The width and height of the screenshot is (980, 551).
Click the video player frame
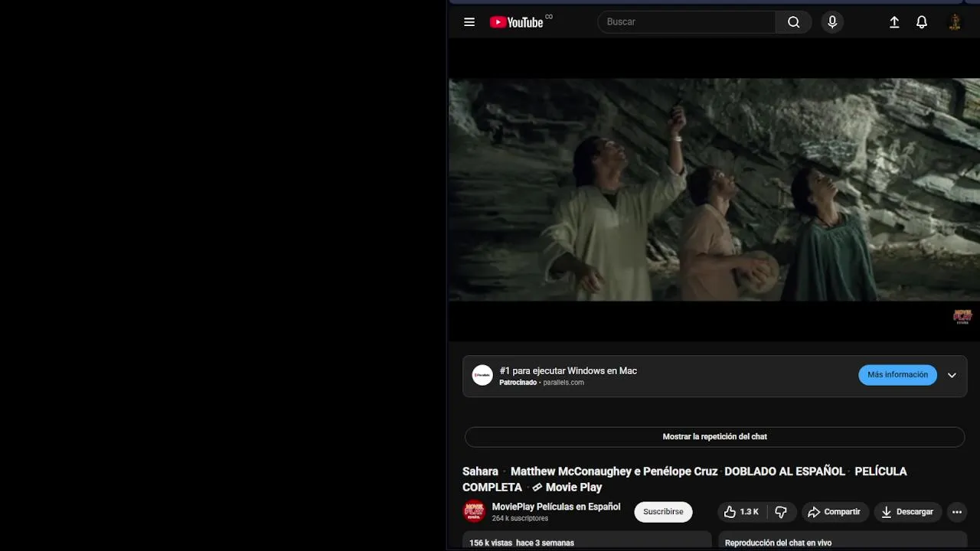coord(714,190)
